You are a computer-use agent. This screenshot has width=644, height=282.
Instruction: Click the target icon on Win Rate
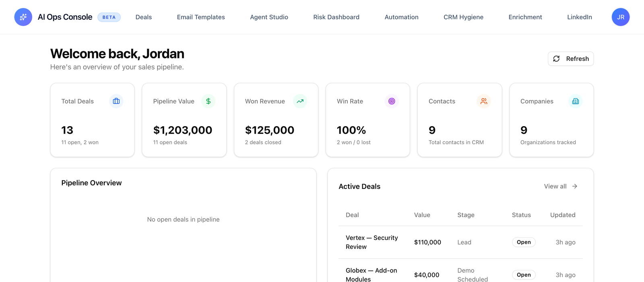[392, 101]
